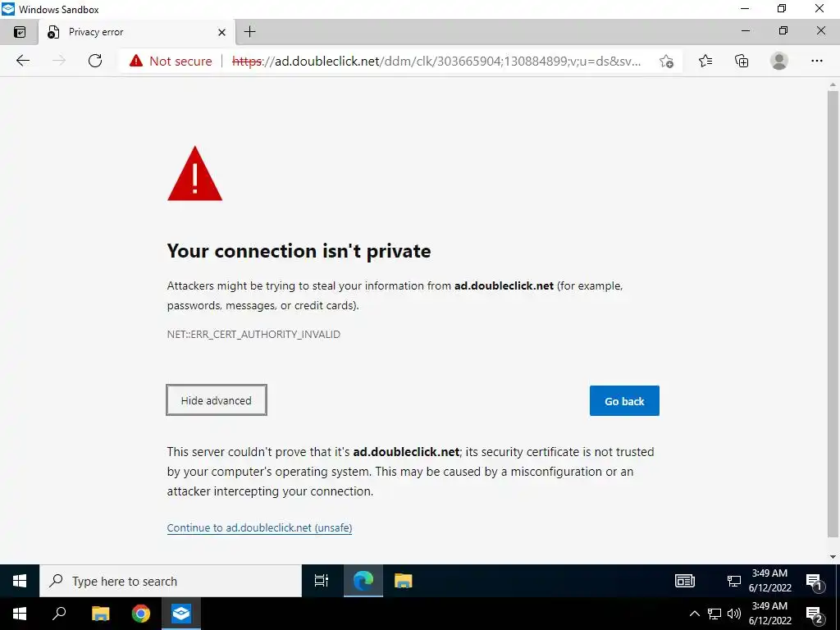This screenshot has height=630, width=840.
Task: Open the Collections icon
Action: [742, 61]
